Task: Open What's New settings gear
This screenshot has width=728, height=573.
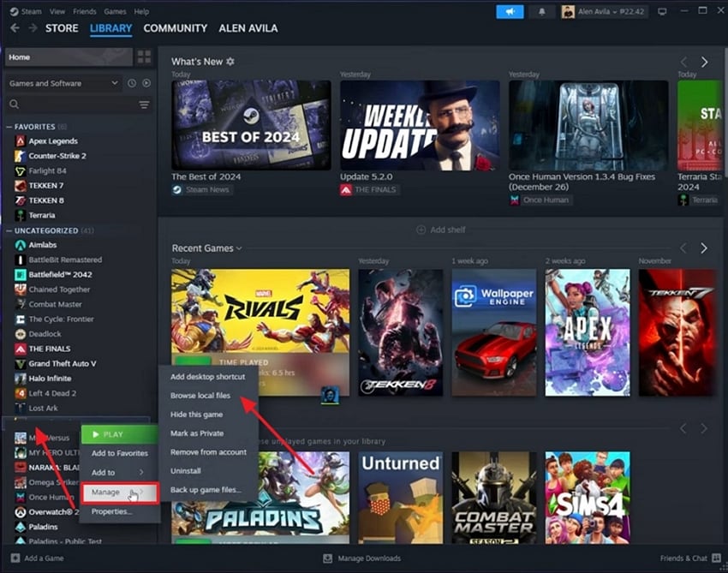Action: point(230,62)
